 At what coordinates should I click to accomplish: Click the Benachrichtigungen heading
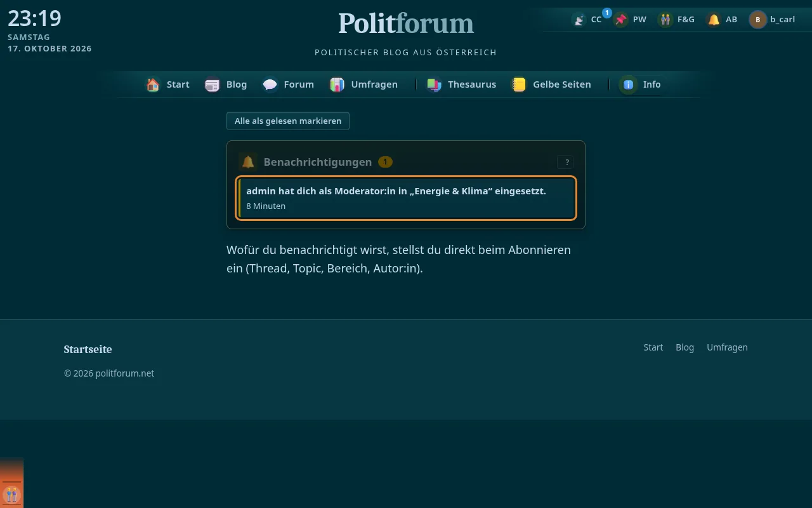318,162
